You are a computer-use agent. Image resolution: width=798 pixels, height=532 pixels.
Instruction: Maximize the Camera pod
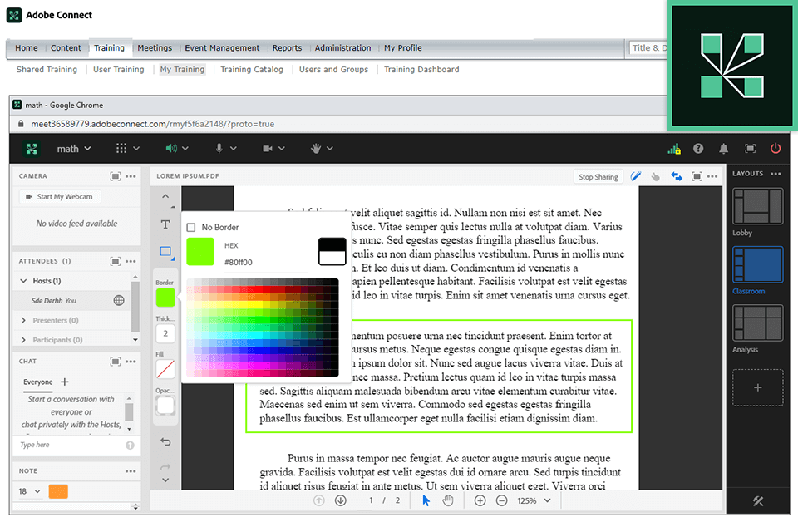(x=116, y=176)
